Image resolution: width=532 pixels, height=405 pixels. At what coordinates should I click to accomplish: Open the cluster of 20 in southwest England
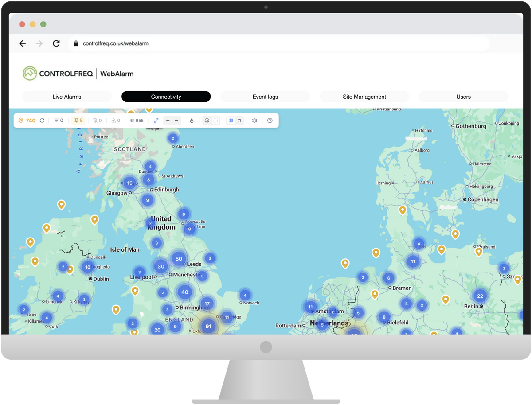click(157, 330)
